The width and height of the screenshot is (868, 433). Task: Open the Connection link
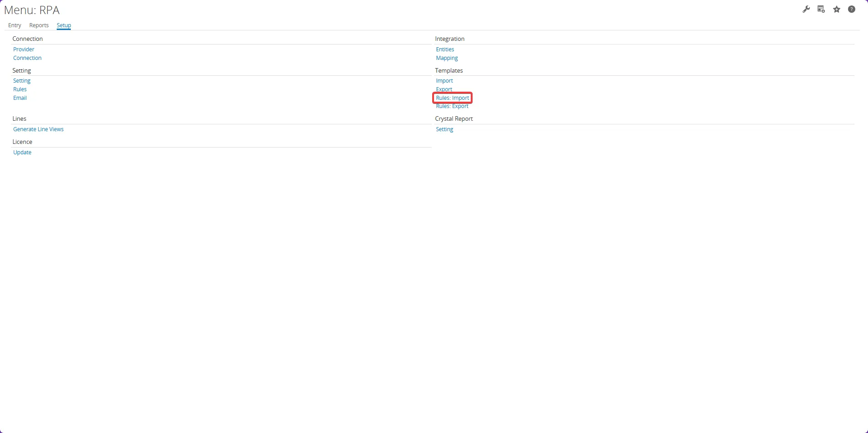pyautogui.click(x=27, y=58)
